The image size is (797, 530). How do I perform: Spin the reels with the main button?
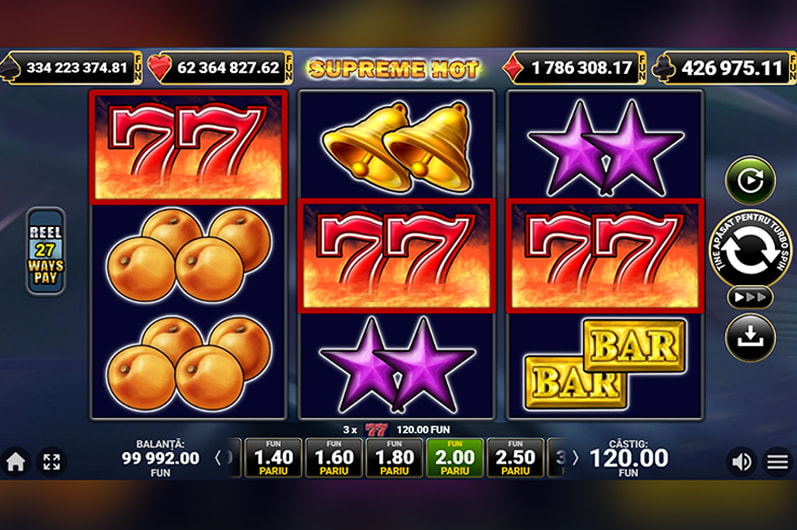[750, 248]
